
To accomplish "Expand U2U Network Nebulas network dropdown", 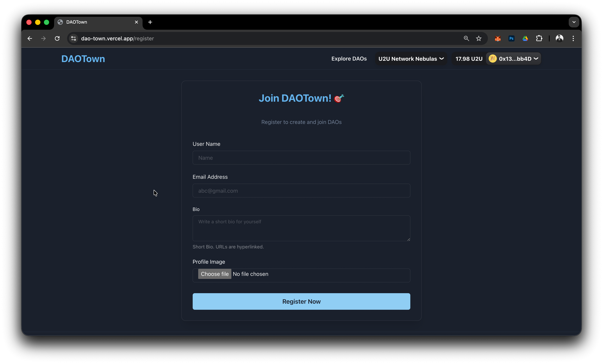I will click(x=411, y=59).
